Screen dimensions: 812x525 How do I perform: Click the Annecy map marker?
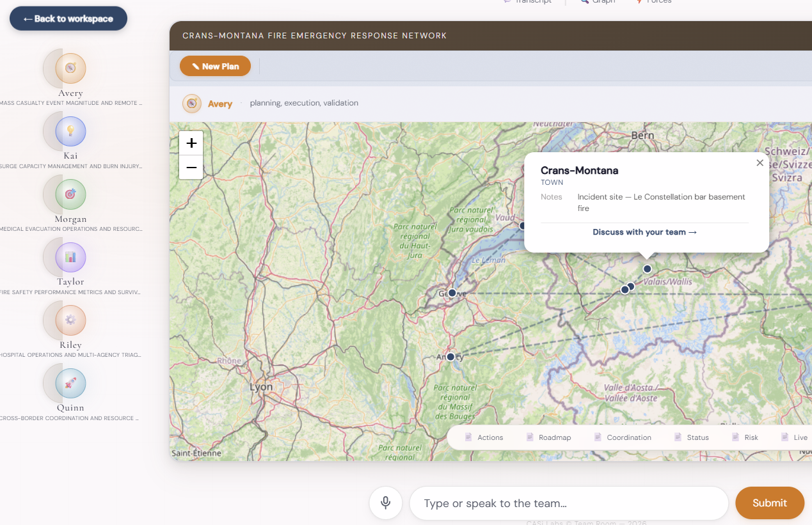pos(450,356)
